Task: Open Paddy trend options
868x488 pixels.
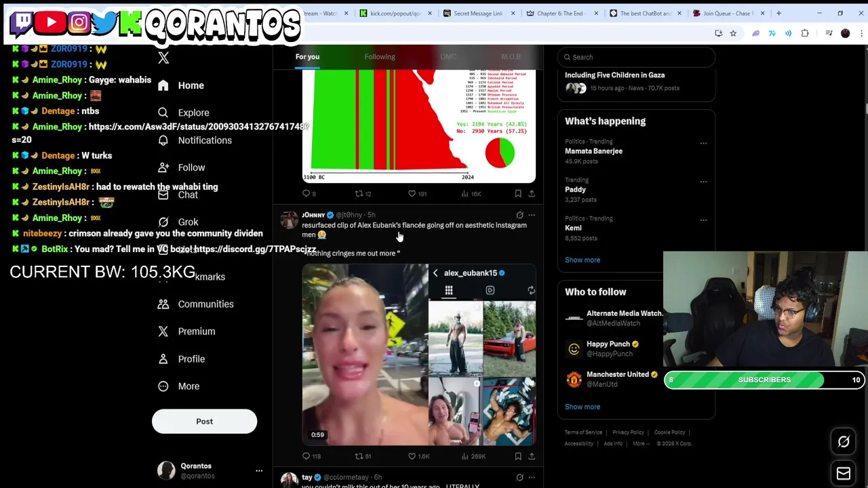Action: click(x=703, y=182)
